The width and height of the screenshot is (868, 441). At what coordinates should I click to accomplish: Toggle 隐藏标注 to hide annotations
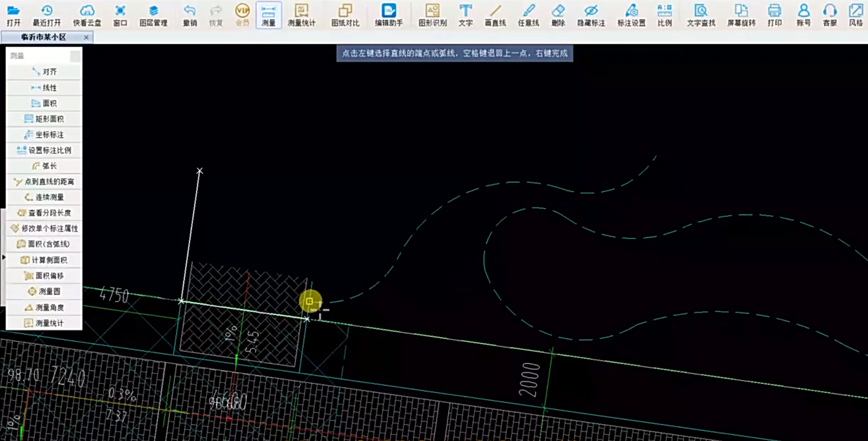pyautogui.click(x=591, y=15)
